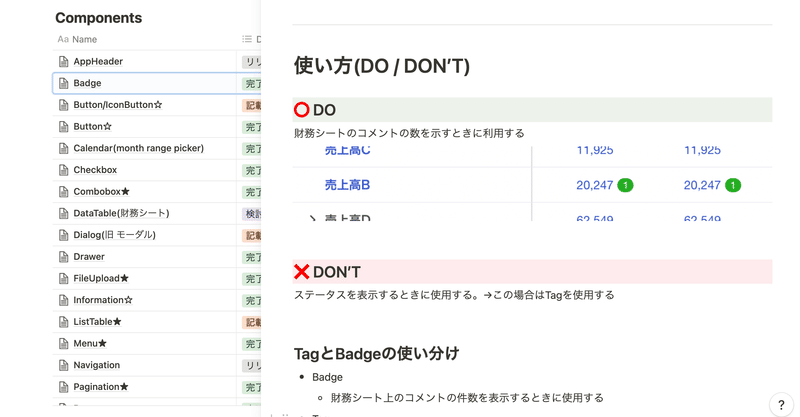The width and height of the screenshot is (800, 417).
Task: Click the page icon beside Button/IconButton☆
Action: coord(63,105)
